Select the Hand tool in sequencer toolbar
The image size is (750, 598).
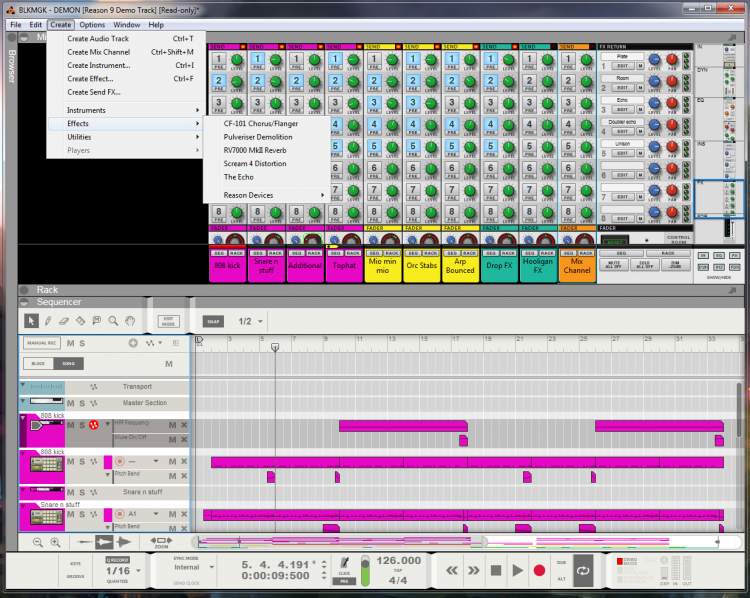coord(130,321)
